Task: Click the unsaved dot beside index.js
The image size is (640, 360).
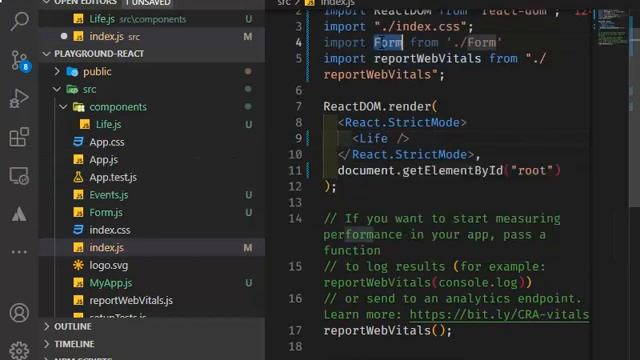Action: 64,36
